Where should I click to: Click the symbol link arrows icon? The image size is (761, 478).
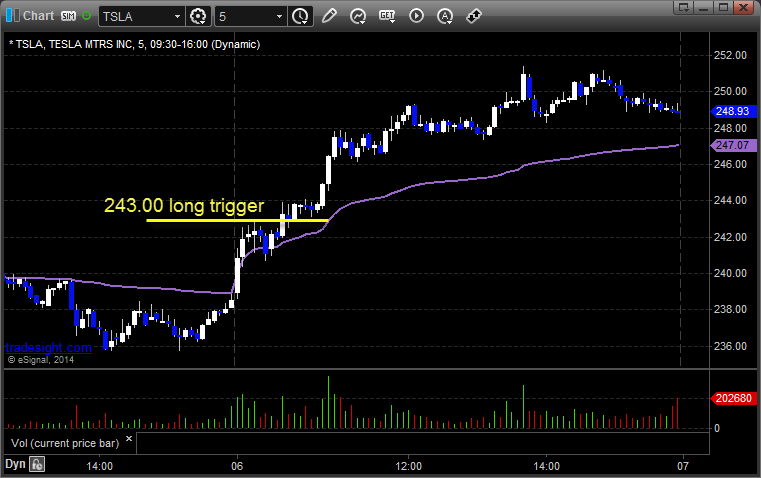(x=474, y=16)
